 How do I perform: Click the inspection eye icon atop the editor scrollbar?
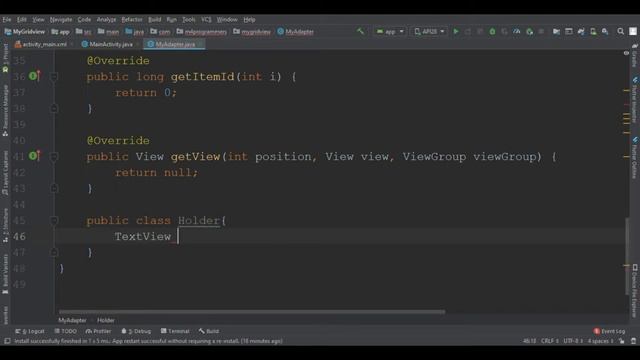pos(626,53)
